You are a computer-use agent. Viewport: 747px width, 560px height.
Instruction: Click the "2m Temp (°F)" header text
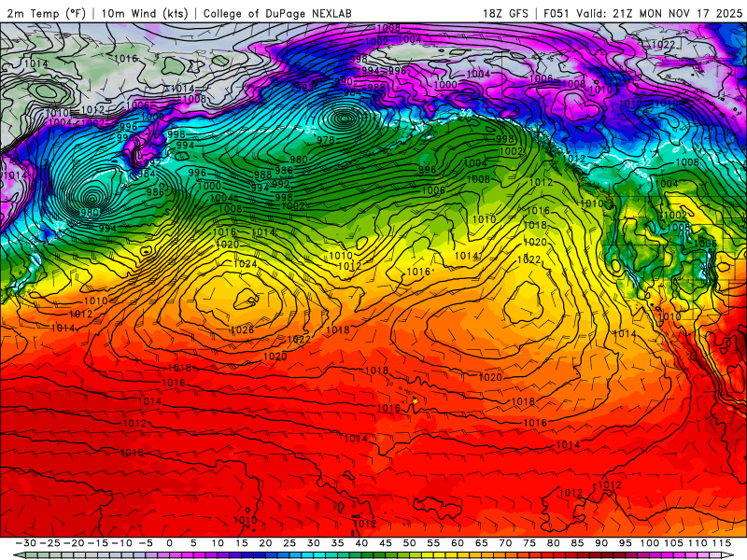pyautogui.click(x=46, y=13)
